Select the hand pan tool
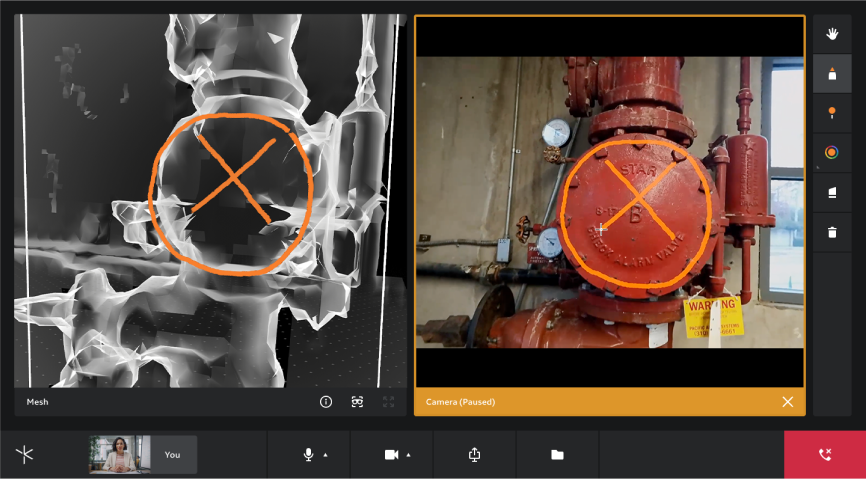This screenshot has width=867, height=479. [832, 34]
